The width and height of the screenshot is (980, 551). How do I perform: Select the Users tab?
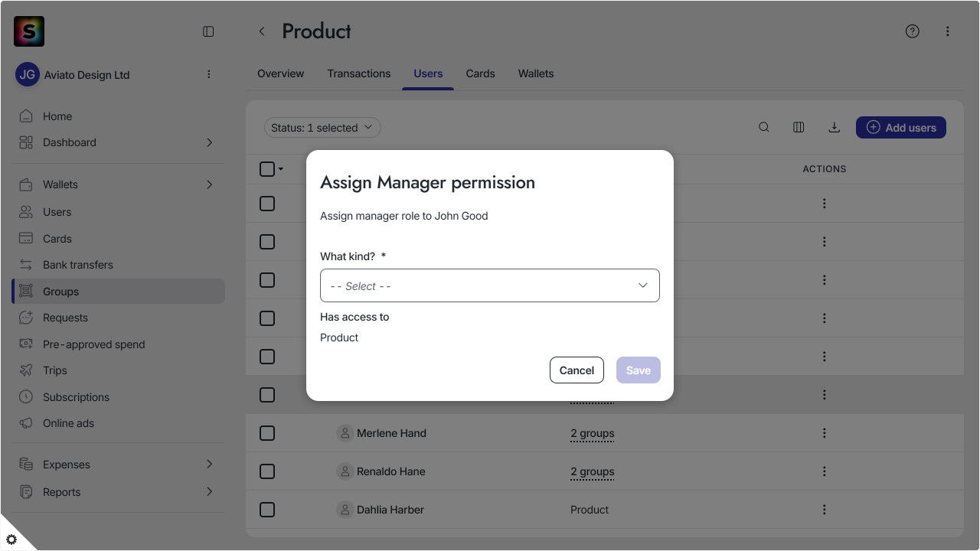coord(428,73)
